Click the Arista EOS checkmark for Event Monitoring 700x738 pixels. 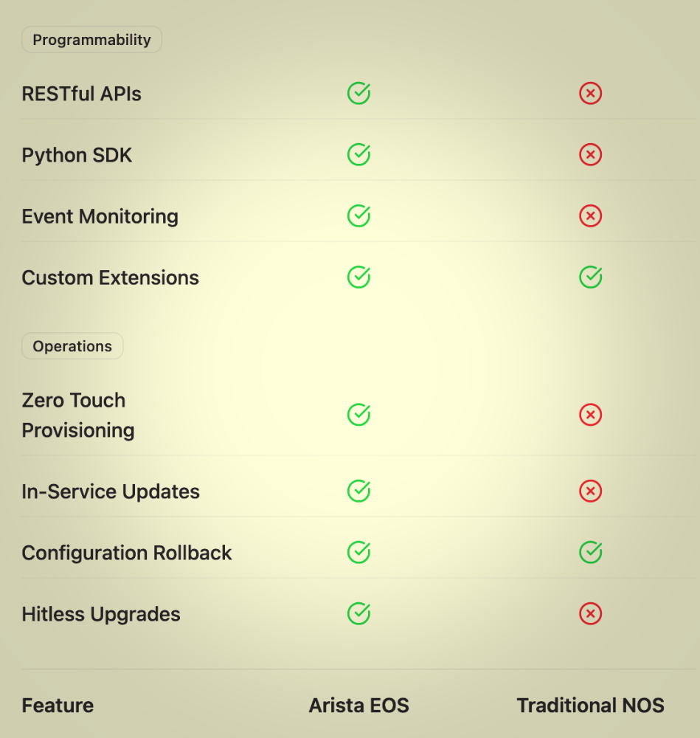click(x=358, y=216)
